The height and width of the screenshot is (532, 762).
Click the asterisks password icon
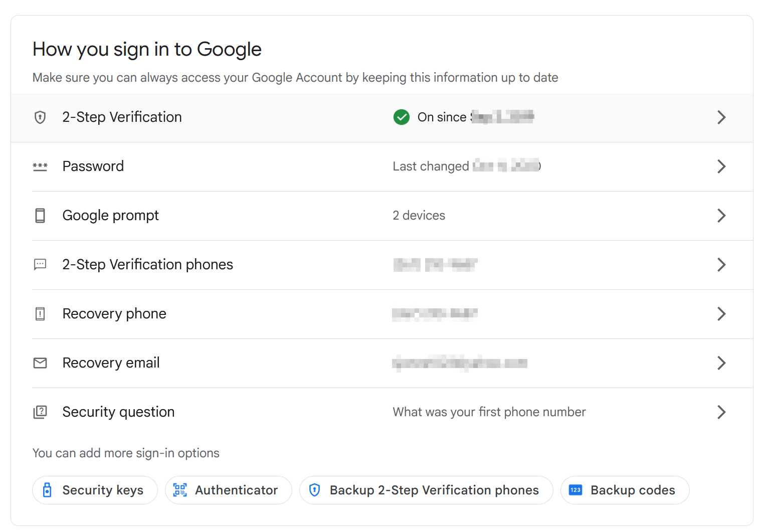[40, 166]
